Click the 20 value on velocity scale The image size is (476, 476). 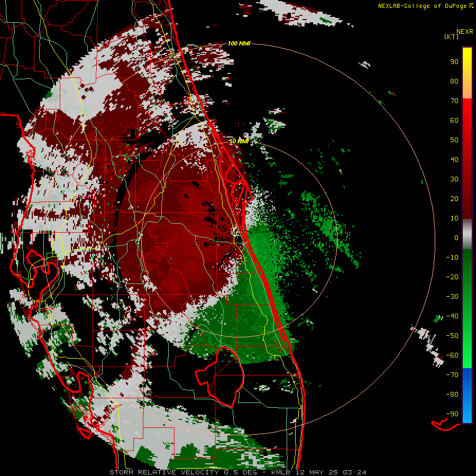point(454,198)
